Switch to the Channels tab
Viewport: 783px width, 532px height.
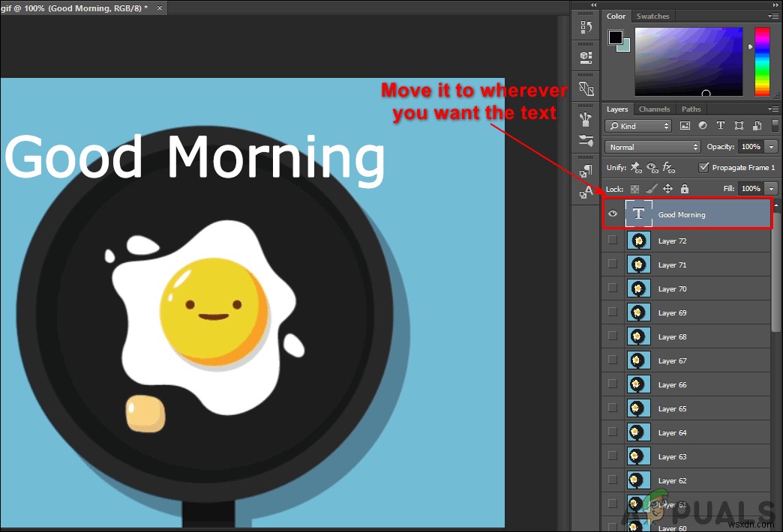(655, 109)
